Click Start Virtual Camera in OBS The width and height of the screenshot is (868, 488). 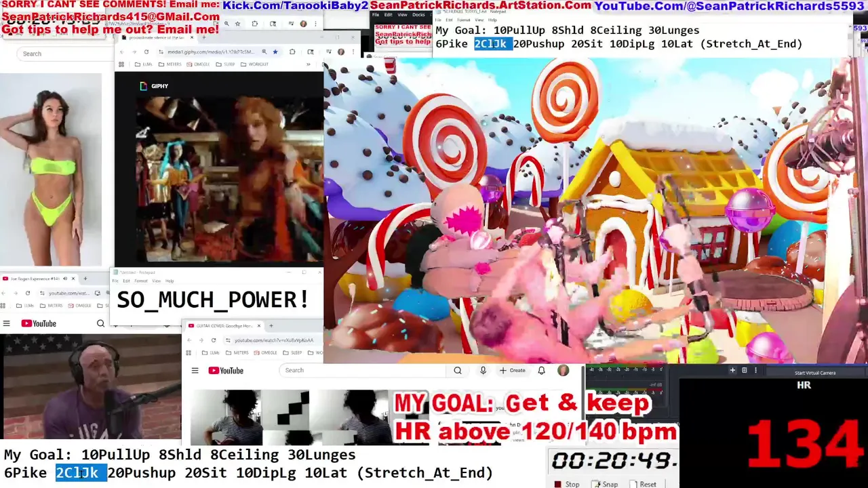(x=815, y=373)
